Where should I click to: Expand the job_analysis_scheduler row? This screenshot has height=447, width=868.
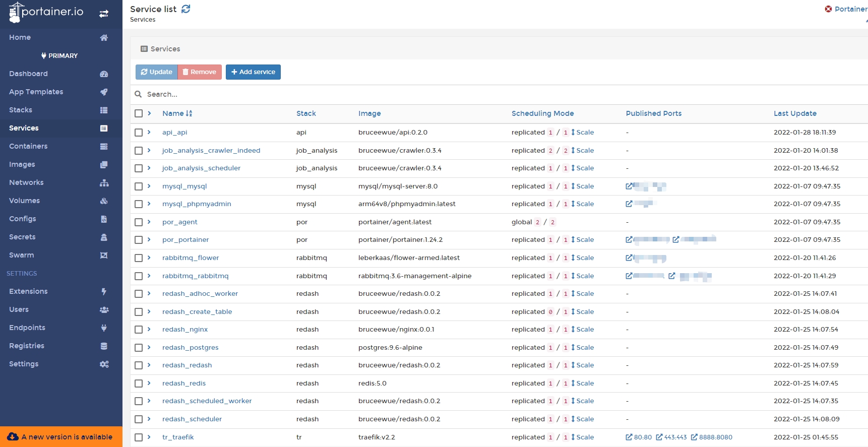pos(149,168)
